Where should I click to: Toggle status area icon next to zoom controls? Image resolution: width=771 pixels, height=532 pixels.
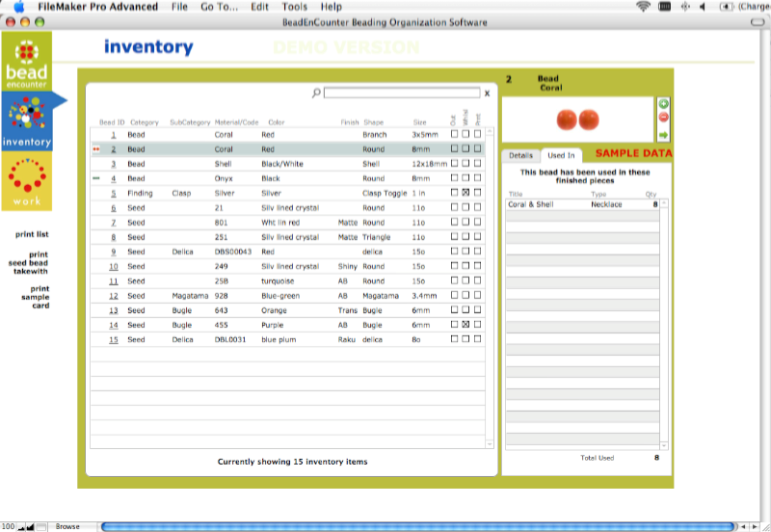pos(41,527)
